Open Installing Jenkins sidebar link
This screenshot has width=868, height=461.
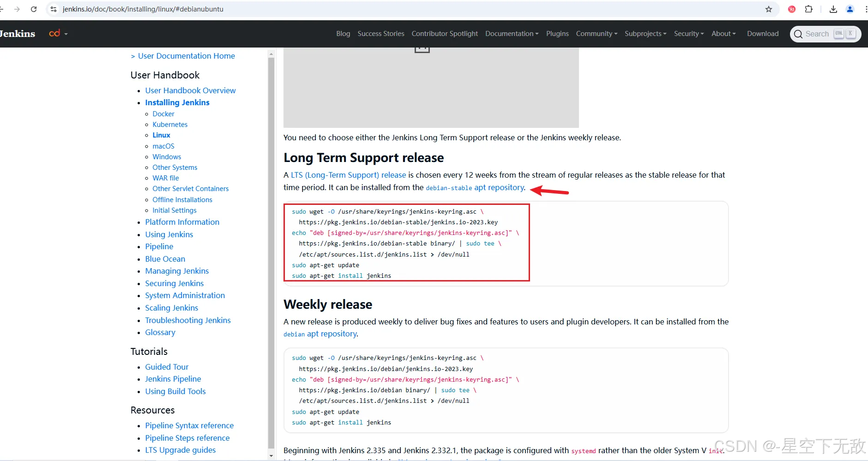pyautogui.click(x=177, y=102)
